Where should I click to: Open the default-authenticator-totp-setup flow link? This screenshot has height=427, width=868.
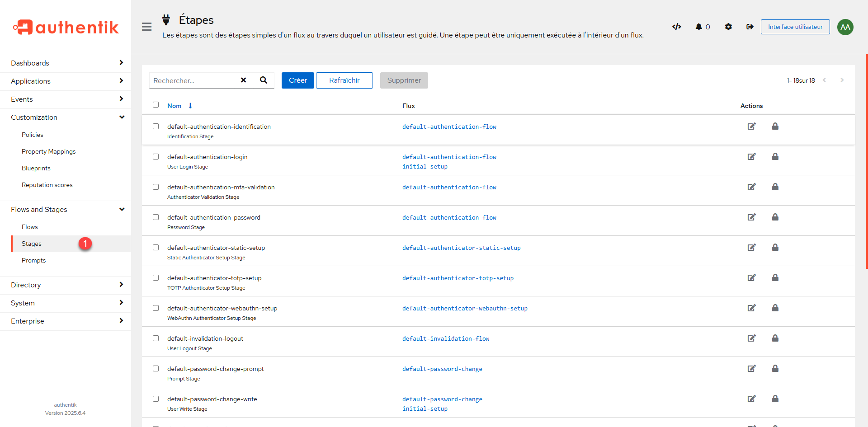(x=458, y=278)
